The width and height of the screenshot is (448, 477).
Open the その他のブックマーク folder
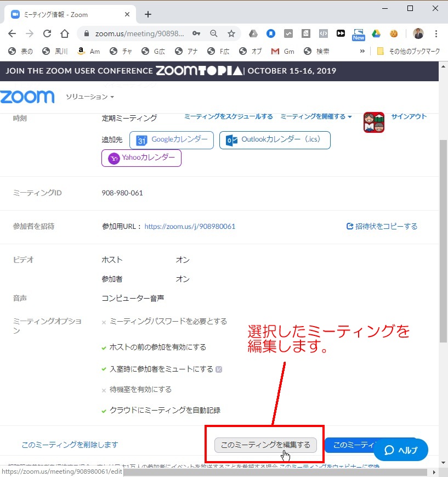[408, 52]
